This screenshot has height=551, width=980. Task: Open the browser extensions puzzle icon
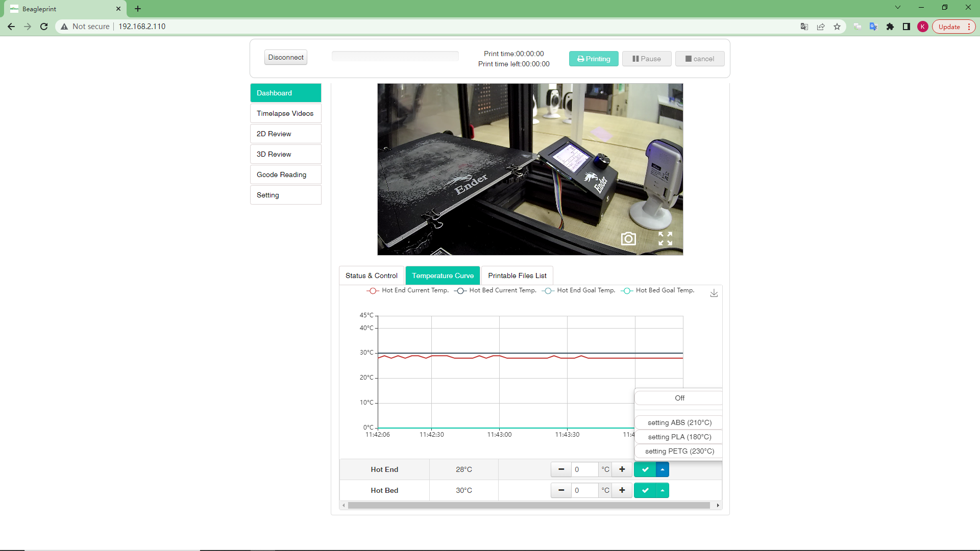click(x=890, y=27)
